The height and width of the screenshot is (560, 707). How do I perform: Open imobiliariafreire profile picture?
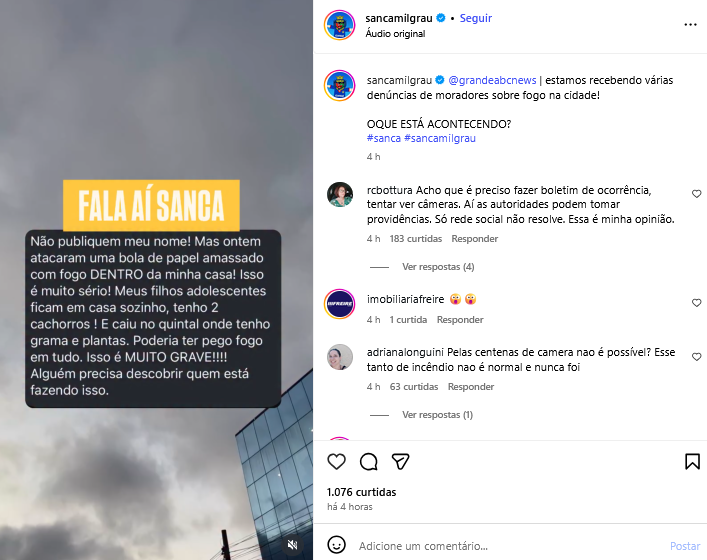click(x=340, y=304)
